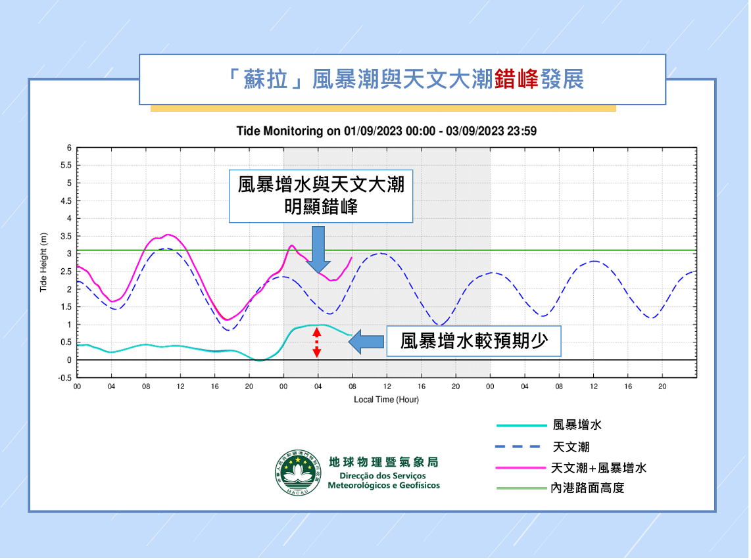Click 'Direcção dos Serviços' text
The width and height of the screenshot is (751, 560).
[x=383, y=477]
